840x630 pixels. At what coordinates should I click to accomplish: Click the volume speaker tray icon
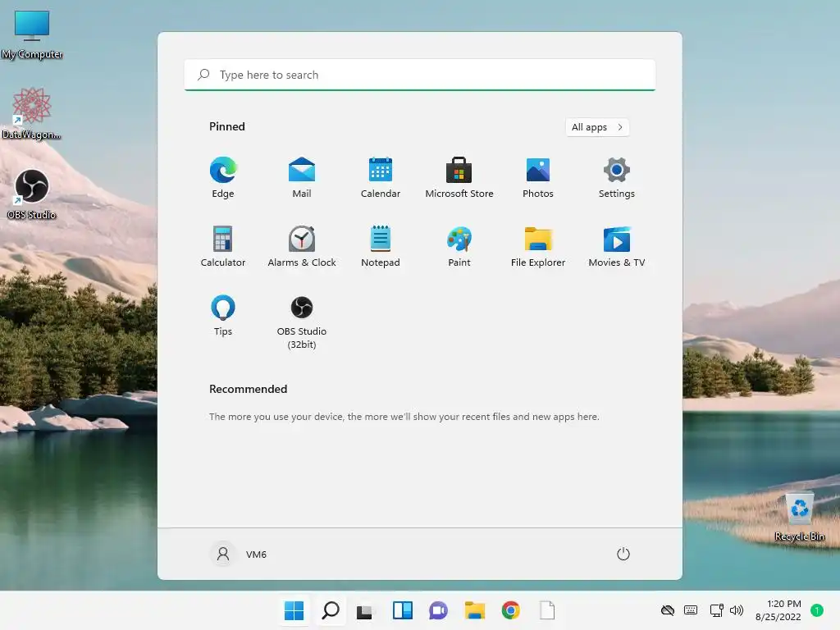point(737,610)
